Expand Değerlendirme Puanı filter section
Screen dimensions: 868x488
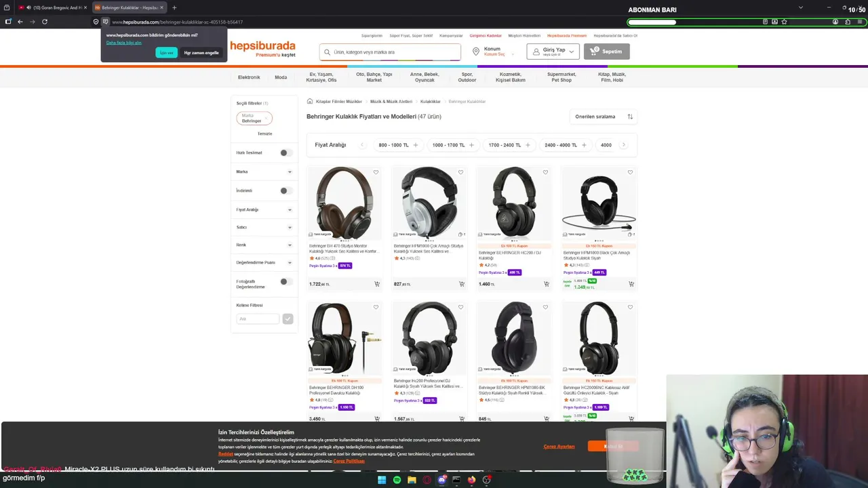tap(264, 262)
